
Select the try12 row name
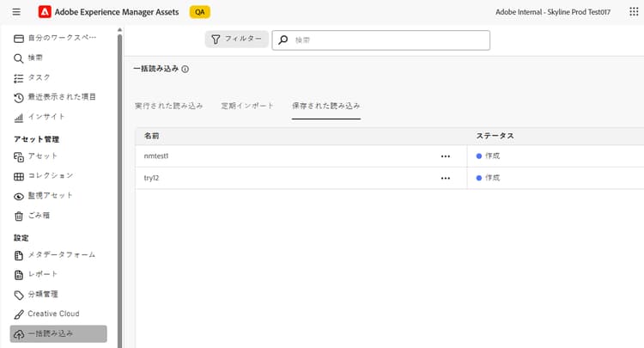(151, 178)
